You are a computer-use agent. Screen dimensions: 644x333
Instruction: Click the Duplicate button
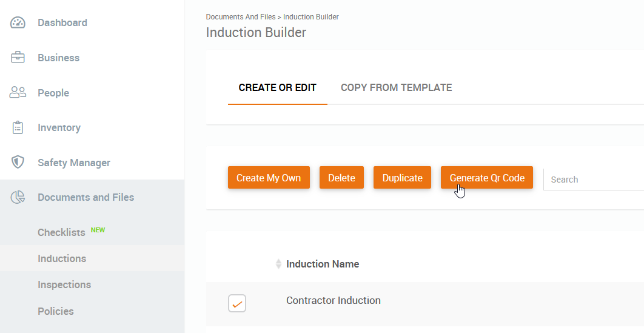point(402,178)
